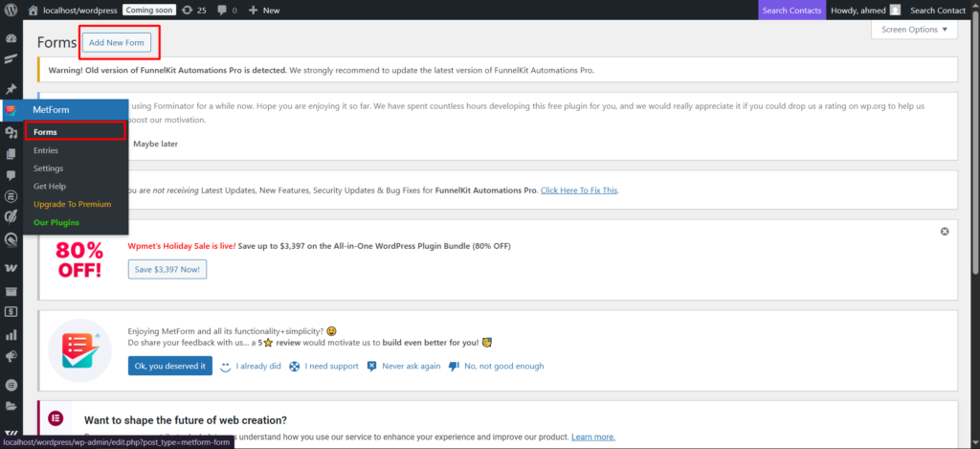The image size is (980, 449).
Task: Open the + New content menu
Action: click(263, 10)
